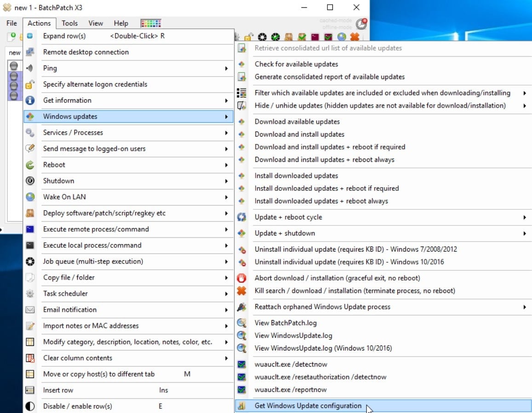Select Send message to logged-on users
532x413 pixels.
click(129, 149)
